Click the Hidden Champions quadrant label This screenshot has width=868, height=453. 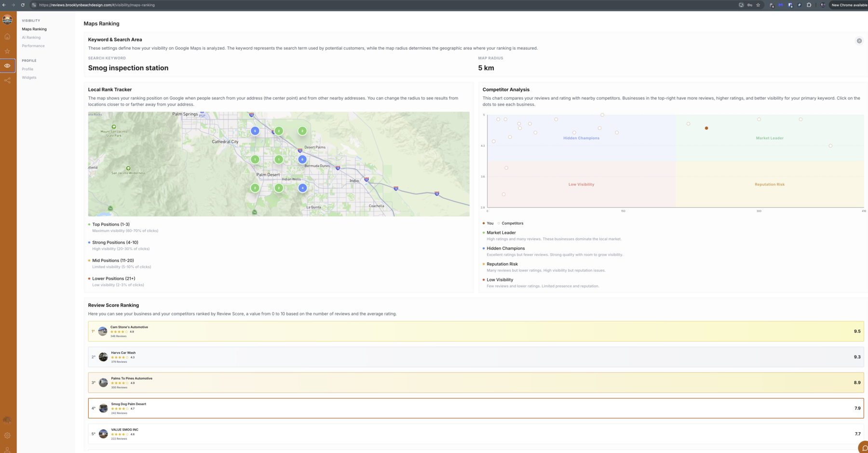pyautogui.click(x=581, y=138)
